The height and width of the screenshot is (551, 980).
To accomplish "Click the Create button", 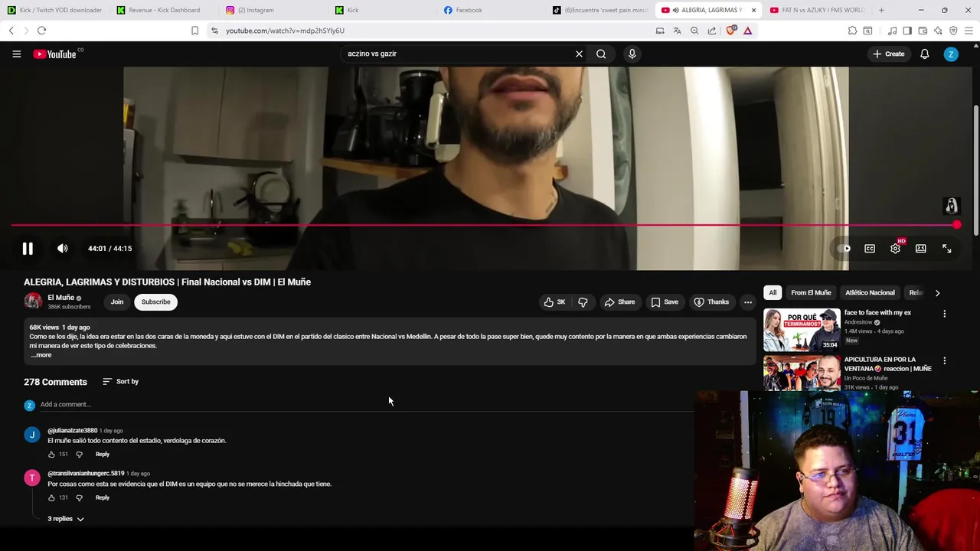I will tap(888, 54).
